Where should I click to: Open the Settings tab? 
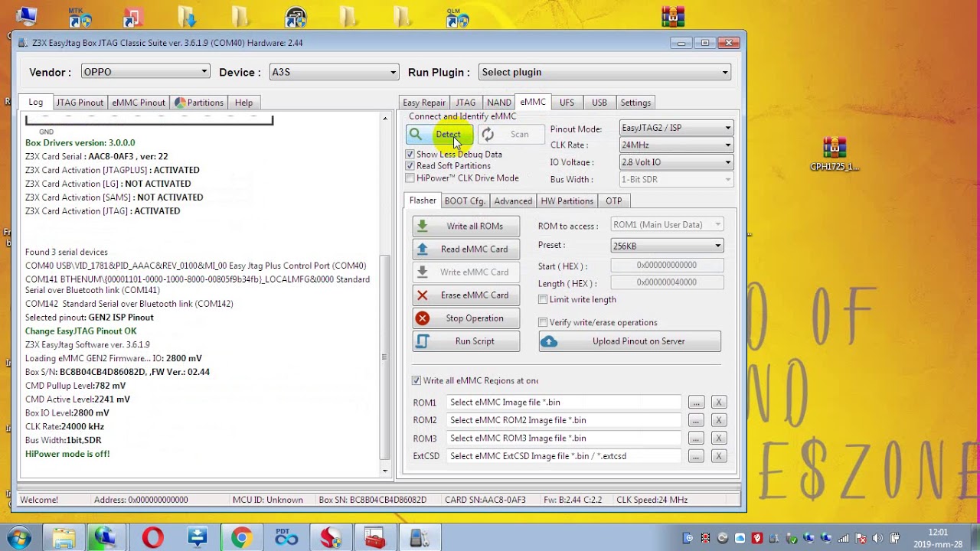click(635, 103)
